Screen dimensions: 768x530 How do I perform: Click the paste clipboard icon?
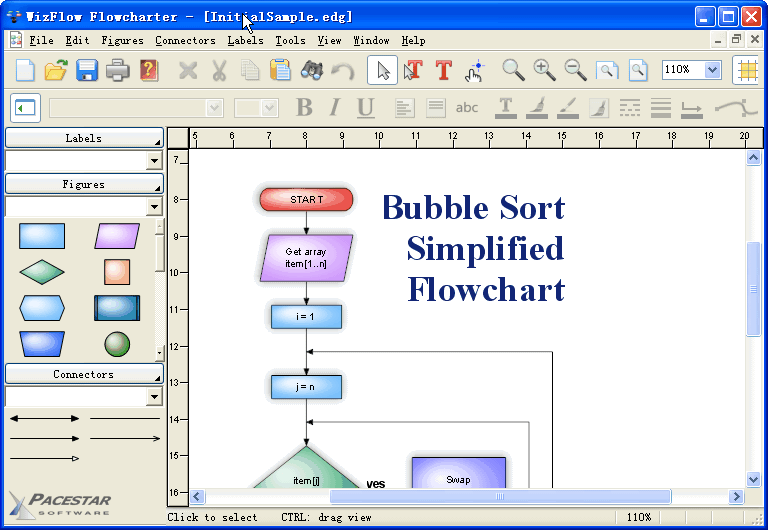[281, 71]
